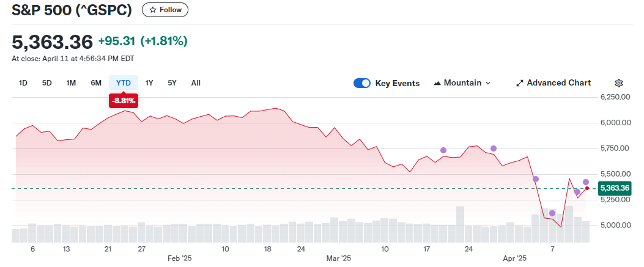Click the star Follow button

[x=165, y=10]
